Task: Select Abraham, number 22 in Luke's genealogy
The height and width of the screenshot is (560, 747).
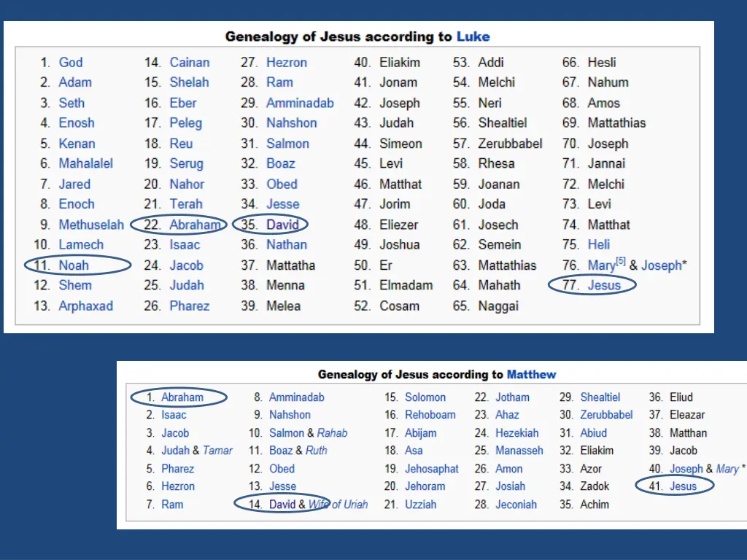Action: pos(195,225)
